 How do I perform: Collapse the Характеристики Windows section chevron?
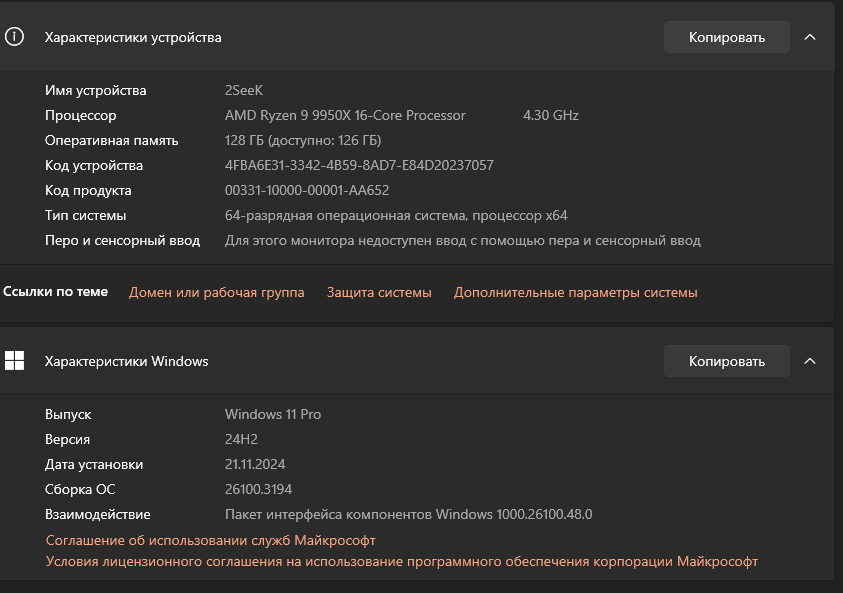pos(810,361)
